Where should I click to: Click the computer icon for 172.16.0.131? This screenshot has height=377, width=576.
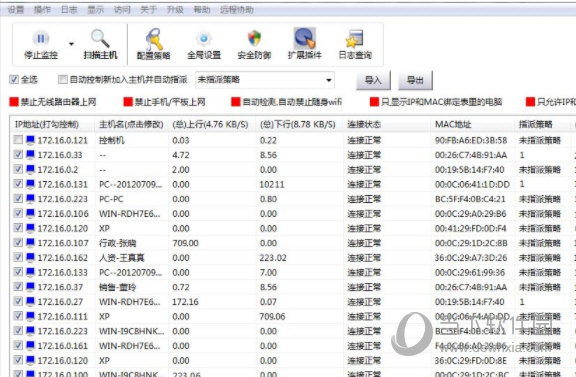(x=30, y=184)
